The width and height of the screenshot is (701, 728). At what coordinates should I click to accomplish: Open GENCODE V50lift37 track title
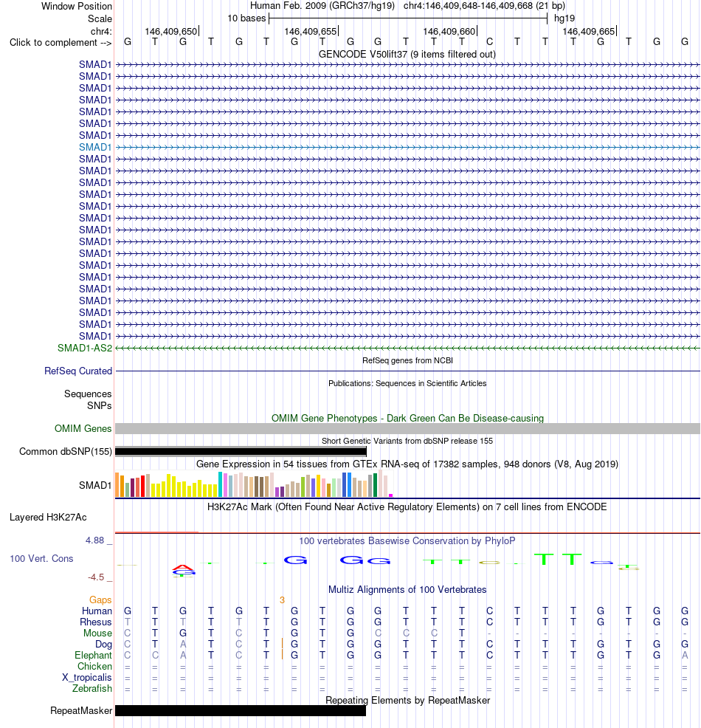407,55
